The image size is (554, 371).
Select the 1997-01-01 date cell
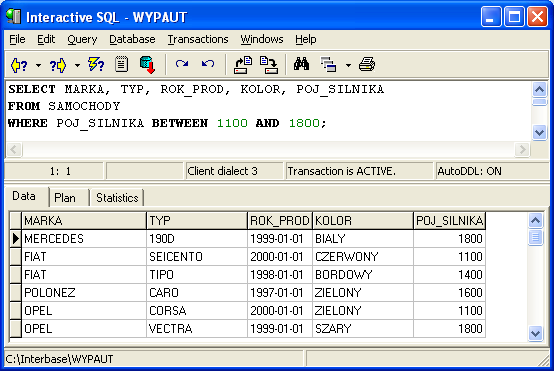tap(280, 293)
